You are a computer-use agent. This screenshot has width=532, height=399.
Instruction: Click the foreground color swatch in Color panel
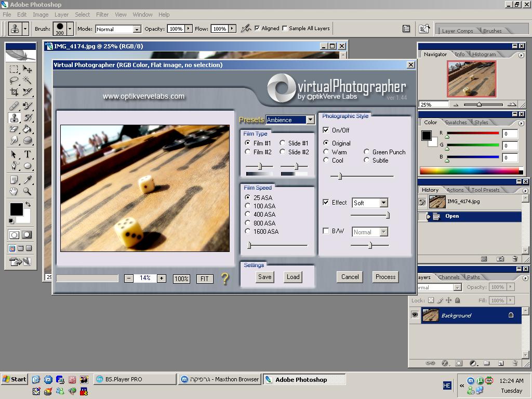coord(427,136)
